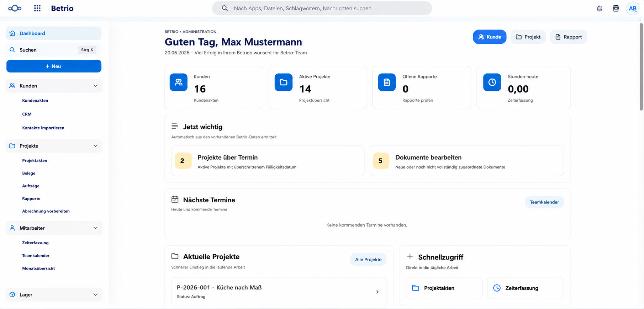The image size is (644, 309).
Task: Open the P-2026-001 Küche nach Maß project
Action: (279, 292)
